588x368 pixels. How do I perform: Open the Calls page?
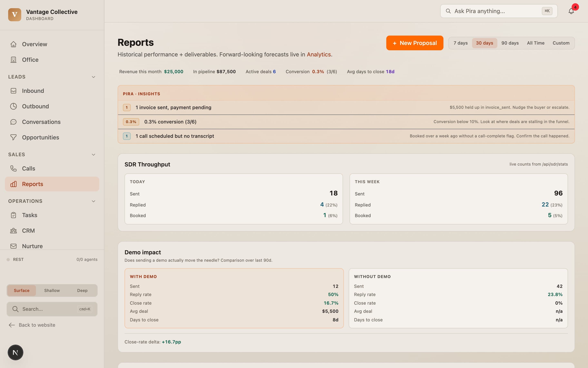tap(52, 168)
